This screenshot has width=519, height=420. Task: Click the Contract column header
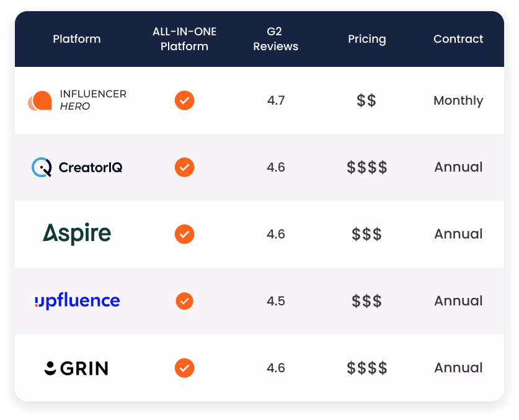pos(458,39)
